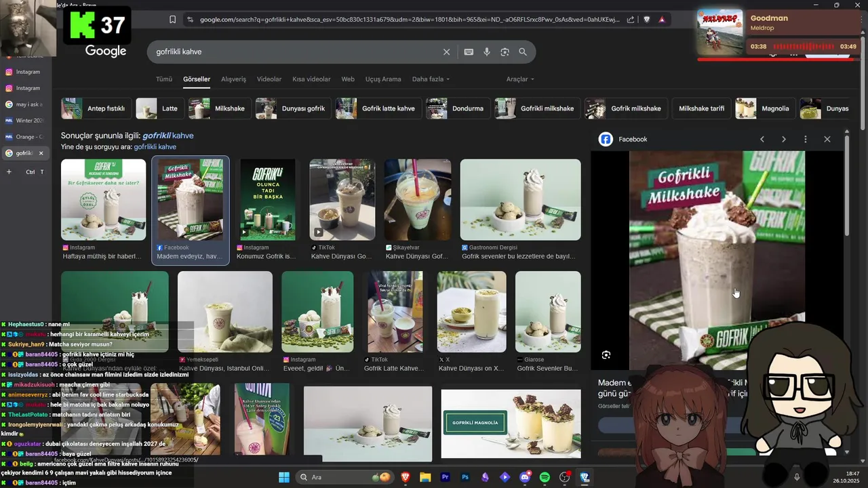The width and height of the screenshot is (868, 488).
Task: Open 'Kahve Dünyası on X...' result link
Action: (x=471, y=369)
